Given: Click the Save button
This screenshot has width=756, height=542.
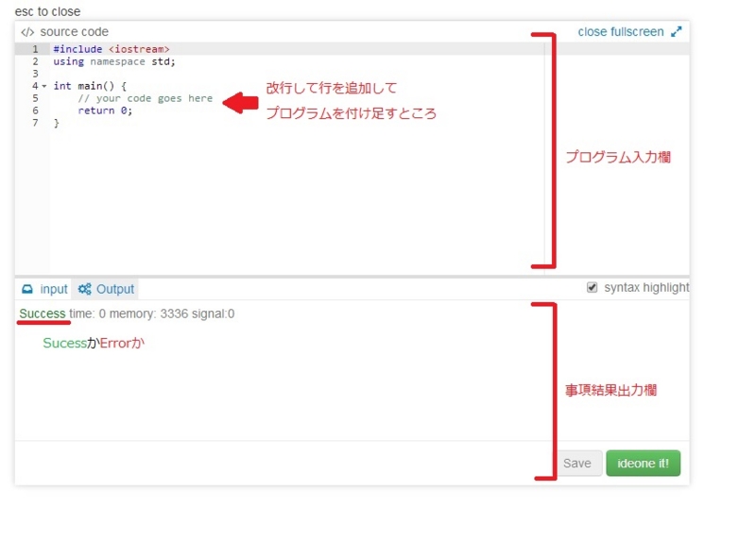Looking at the screenshot, I should point(577,463).
